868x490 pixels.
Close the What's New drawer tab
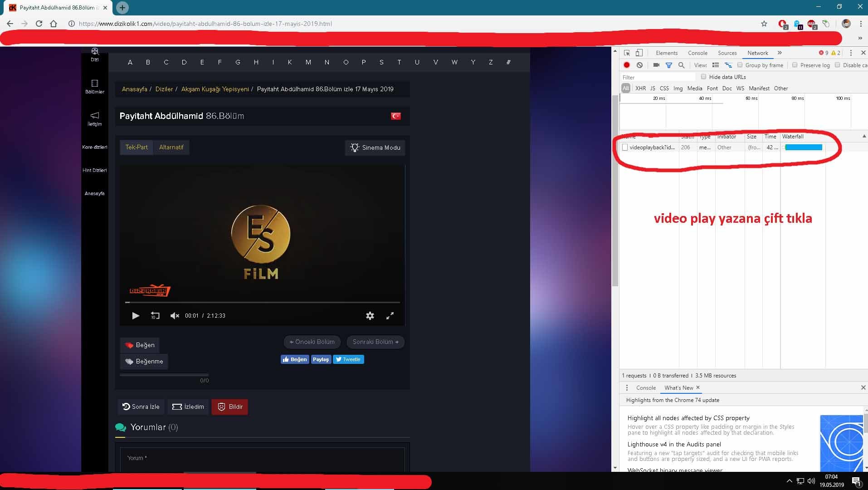click(x=698, y=387)
